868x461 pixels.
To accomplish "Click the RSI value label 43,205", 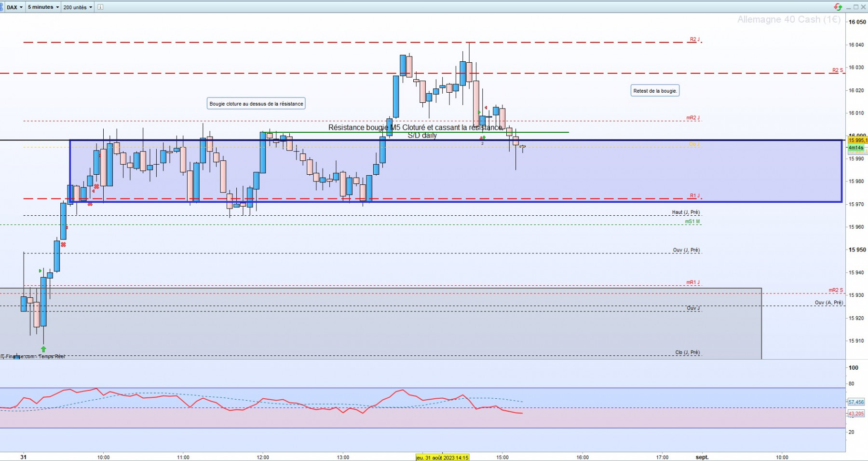I will [856, 414].
